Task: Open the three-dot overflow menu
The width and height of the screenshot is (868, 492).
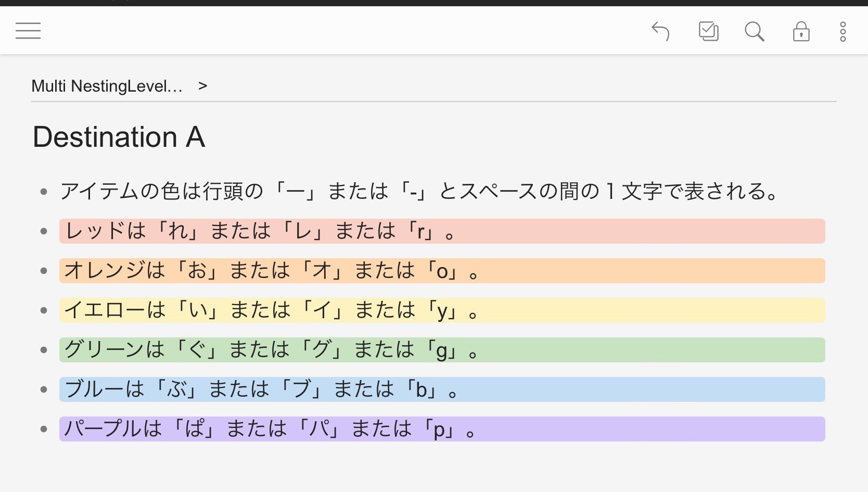Action: click(843, 31)
